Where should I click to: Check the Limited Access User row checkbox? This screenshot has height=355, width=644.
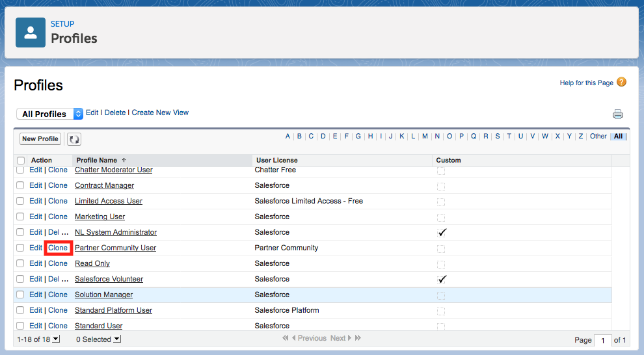click(20, 201)
